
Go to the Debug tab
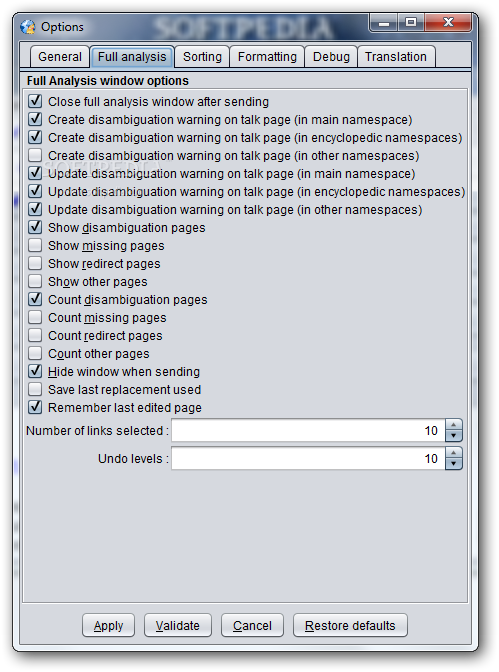pyautogui.click(x=331, y=57)
